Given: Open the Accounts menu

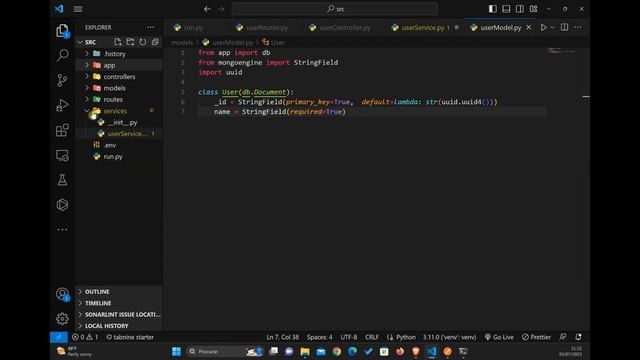Looking at the screenshot, I should 62,294.
